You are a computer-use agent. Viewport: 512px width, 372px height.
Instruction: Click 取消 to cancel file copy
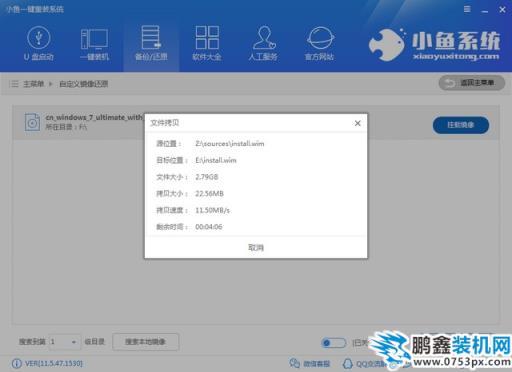(x=256, y=247)
